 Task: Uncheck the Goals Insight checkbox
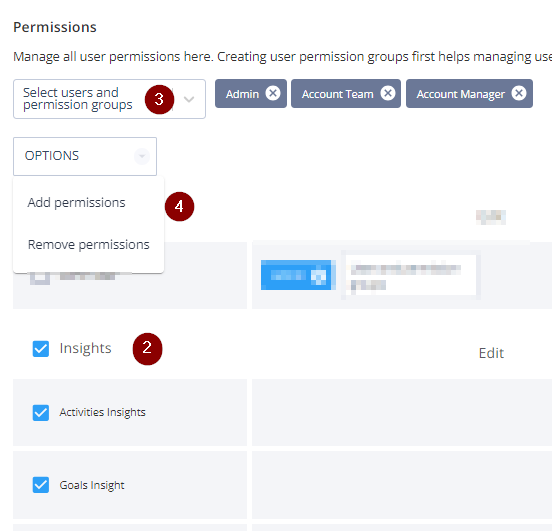[41, 485]
